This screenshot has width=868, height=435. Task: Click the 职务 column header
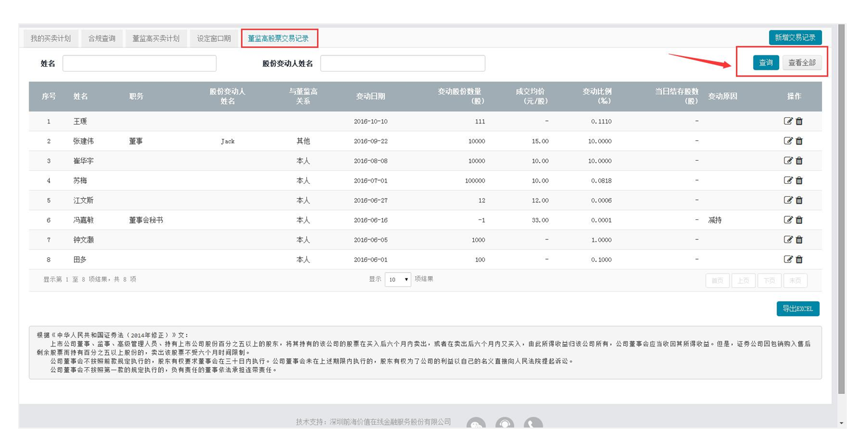point(136,96)
